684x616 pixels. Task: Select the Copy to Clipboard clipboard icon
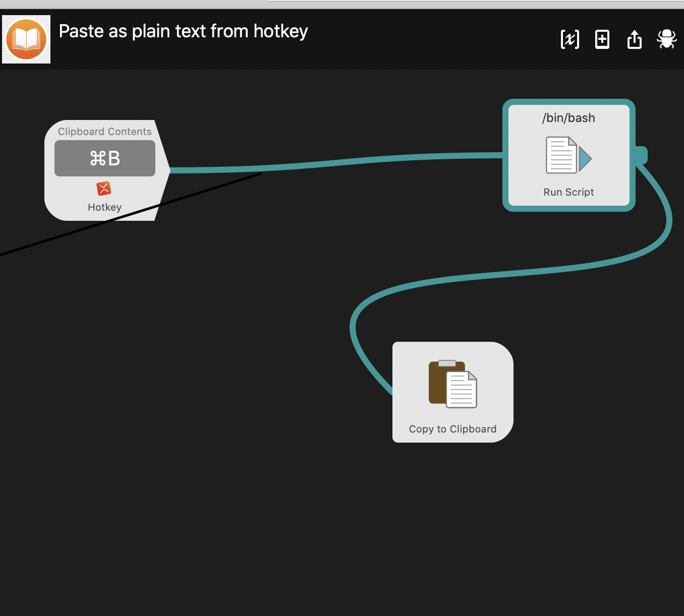[x=452, y=384]
